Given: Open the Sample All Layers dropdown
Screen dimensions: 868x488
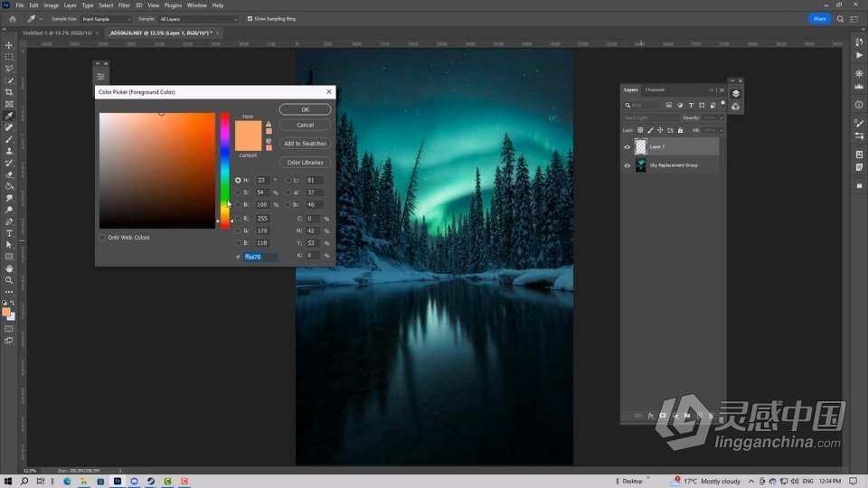Looking at the screenshot, I should (x=199, y=18).
